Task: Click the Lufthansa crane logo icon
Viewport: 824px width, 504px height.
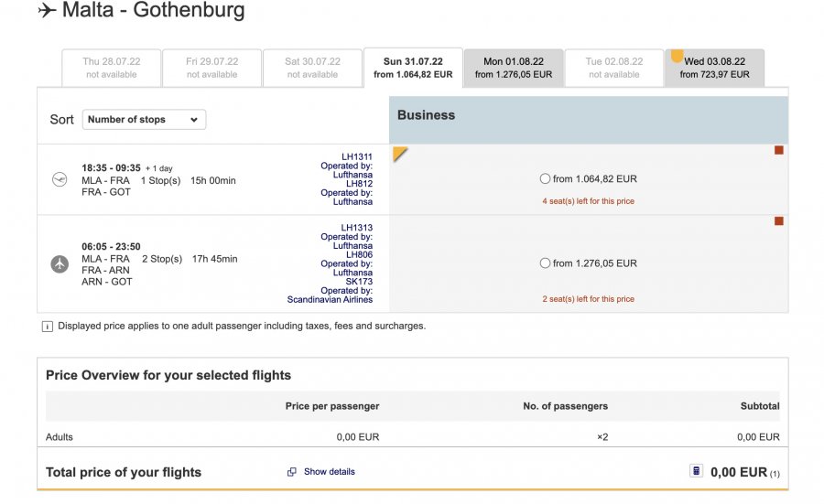Action: click(x=60, y=180)
